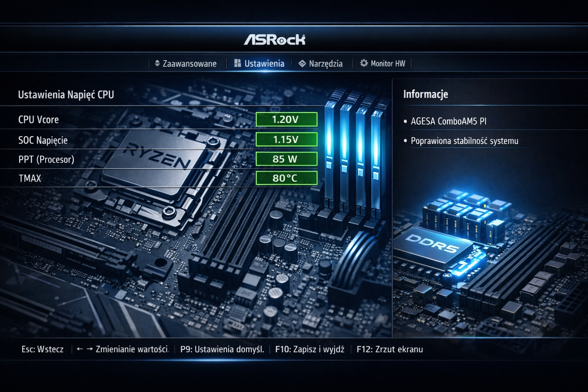This screenshot has width=588, height=392.
Task: Click the arrow keys icon in footer
Action: pos(85,349)
